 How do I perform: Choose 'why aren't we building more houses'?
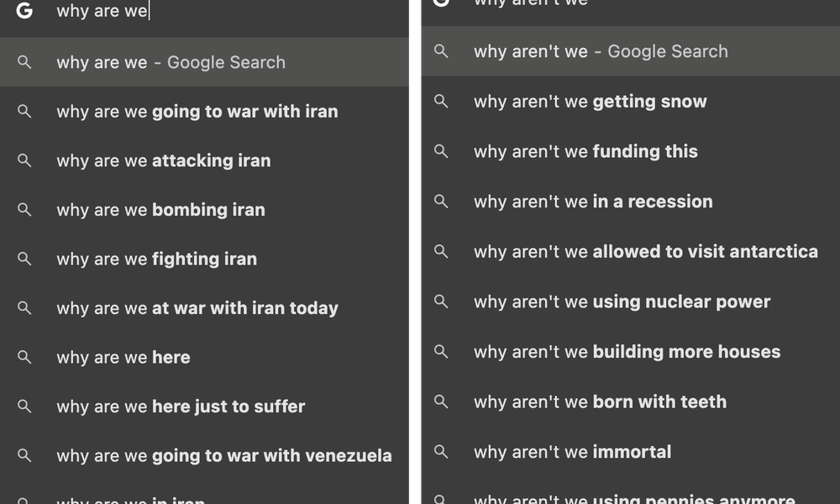point(627,352)
